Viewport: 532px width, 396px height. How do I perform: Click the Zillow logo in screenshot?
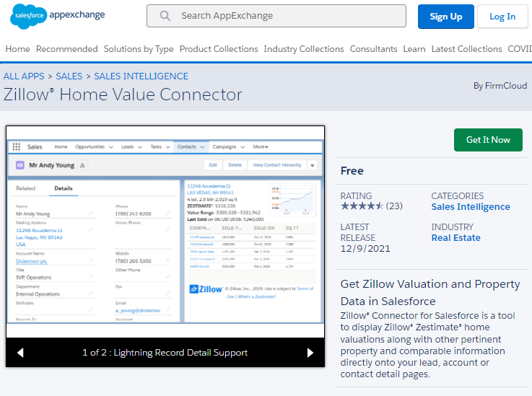206,289
